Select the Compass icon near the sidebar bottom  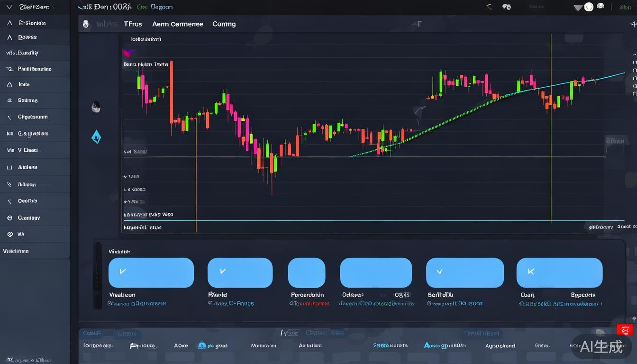[x=10, y=218]
